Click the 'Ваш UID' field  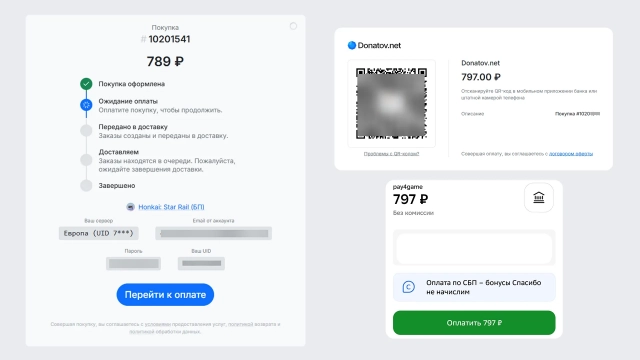[201, 264]
